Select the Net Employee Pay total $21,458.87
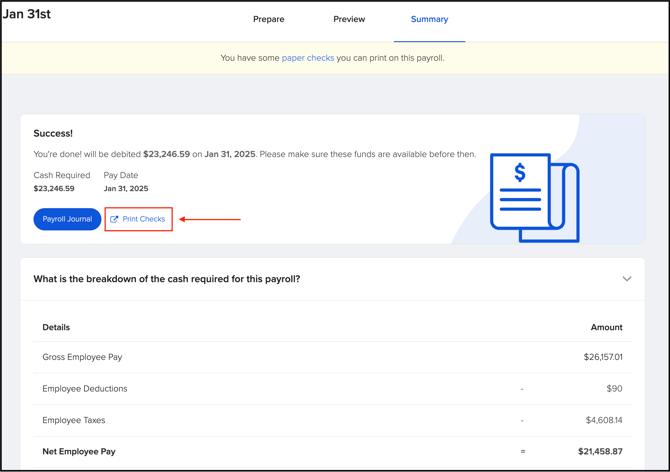 coord(600,452)
